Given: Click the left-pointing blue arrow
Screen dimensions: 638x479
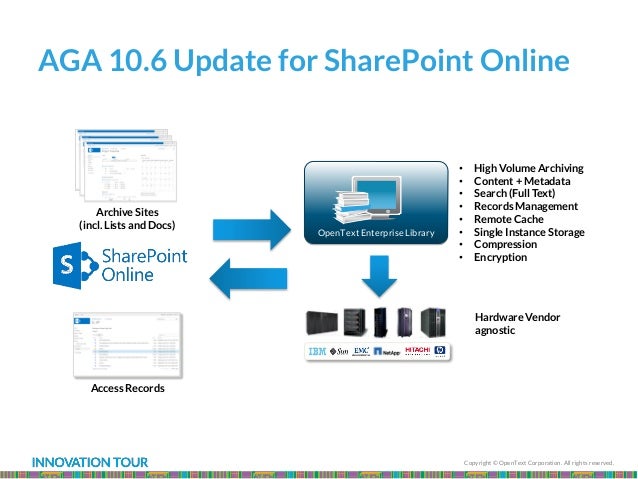Looking at the screenshot, I should point(248,278).
